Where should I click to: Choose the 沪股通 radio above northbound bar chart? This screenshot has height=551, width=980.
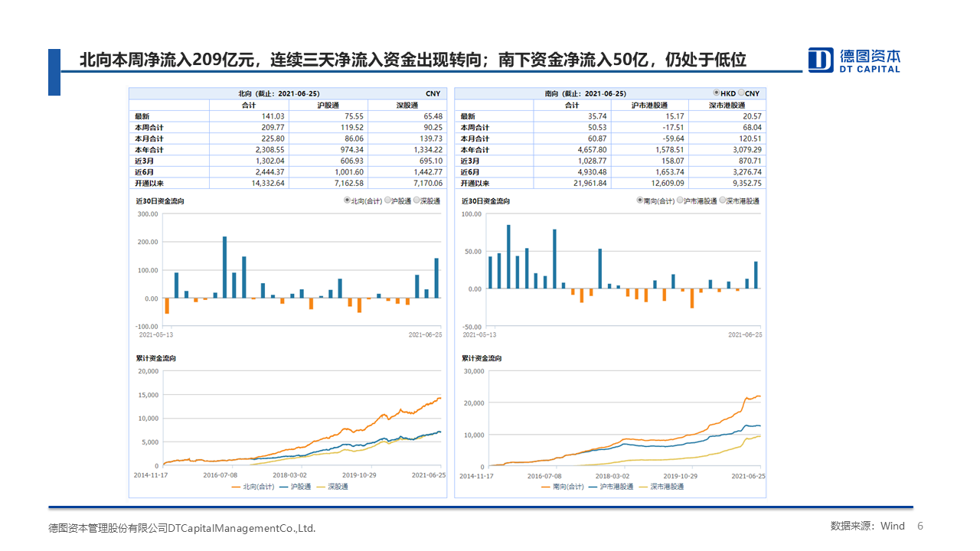[387, 201]
